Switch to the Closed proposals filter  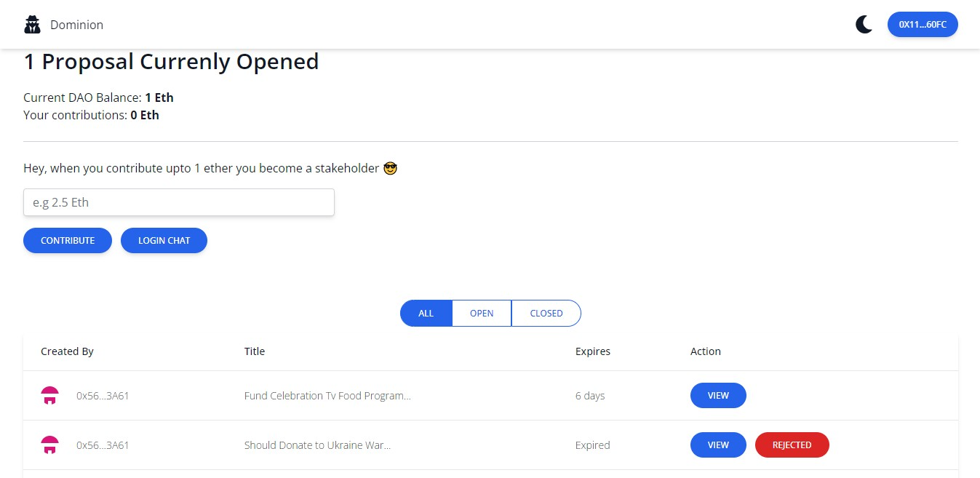point(546,314)
